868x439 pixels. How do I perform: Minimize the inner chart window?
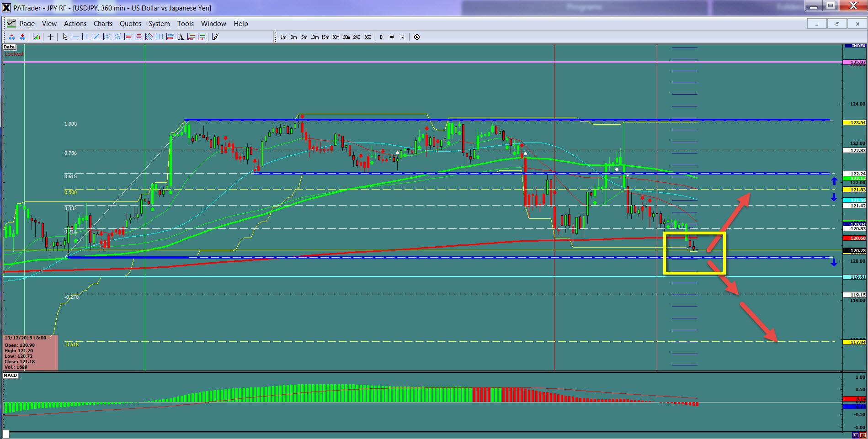[x=817, y=24]
